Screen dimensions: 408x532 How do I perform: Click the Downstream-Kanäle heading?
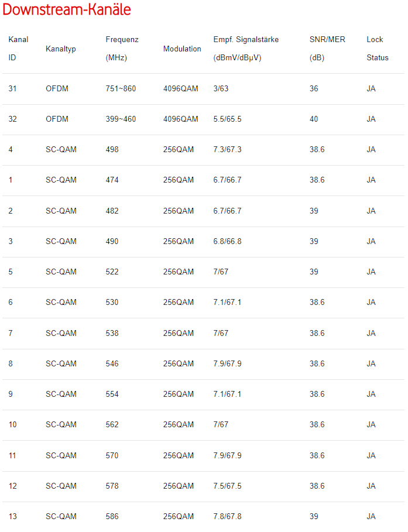[67, 10]
